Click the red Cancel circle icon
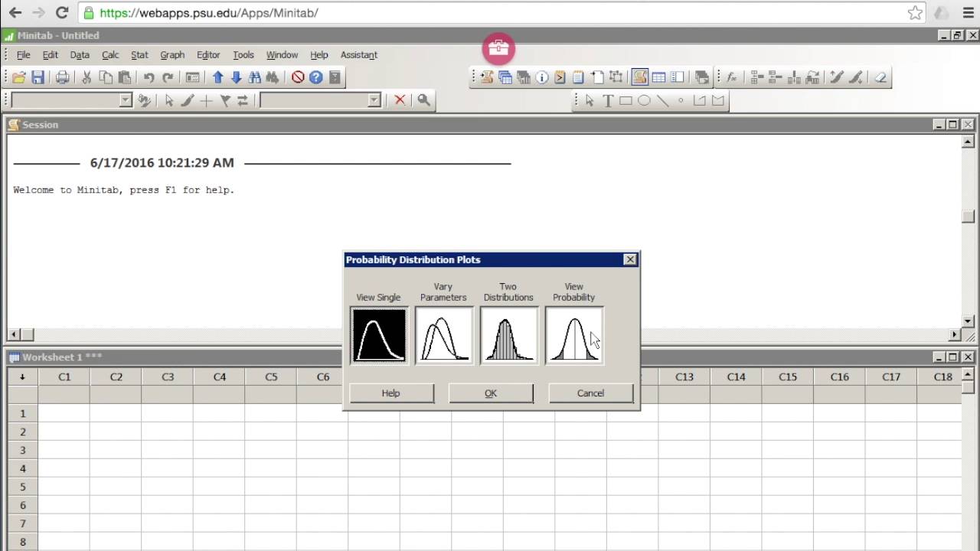Image resolution: width=980 pixels, height=551 pixels. [x=298, y=77]
